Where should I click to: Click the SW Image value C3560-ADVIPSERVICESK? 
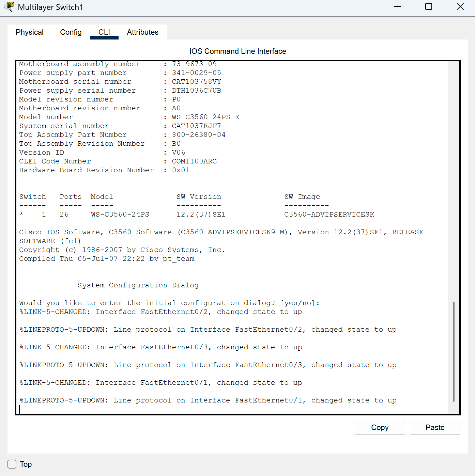pyautogui.click(x=329, y=215)
